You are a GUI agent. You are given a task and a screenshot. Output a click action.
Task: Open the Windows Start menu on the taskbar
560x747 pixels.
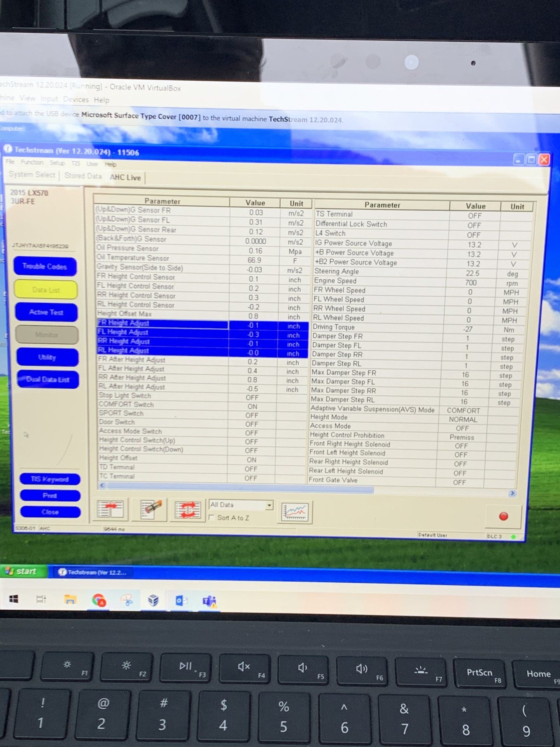(x=14, y=599)
